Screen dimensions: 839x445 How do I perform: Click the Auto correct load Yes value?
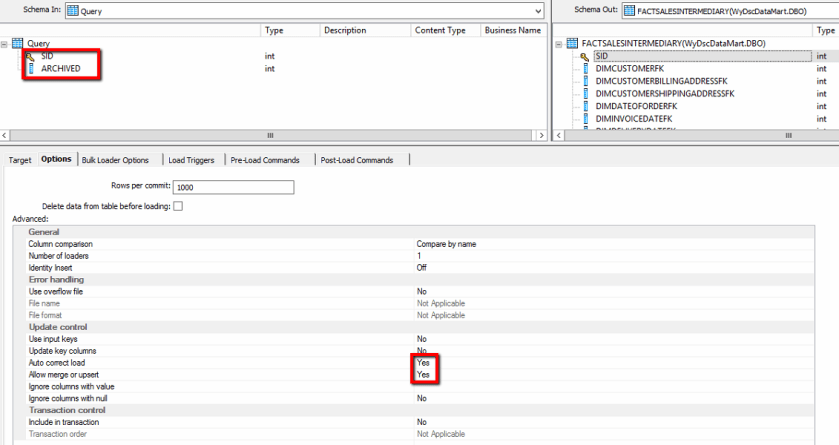click(423, 363)
